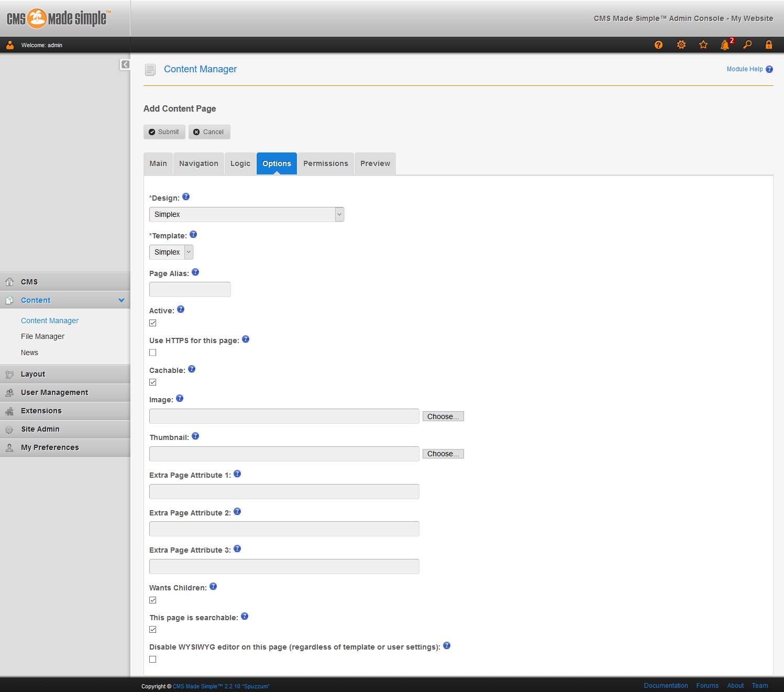The height and width of the screenshot is (692, 784).
Task: Choose a file for Image
Action: 443,416
